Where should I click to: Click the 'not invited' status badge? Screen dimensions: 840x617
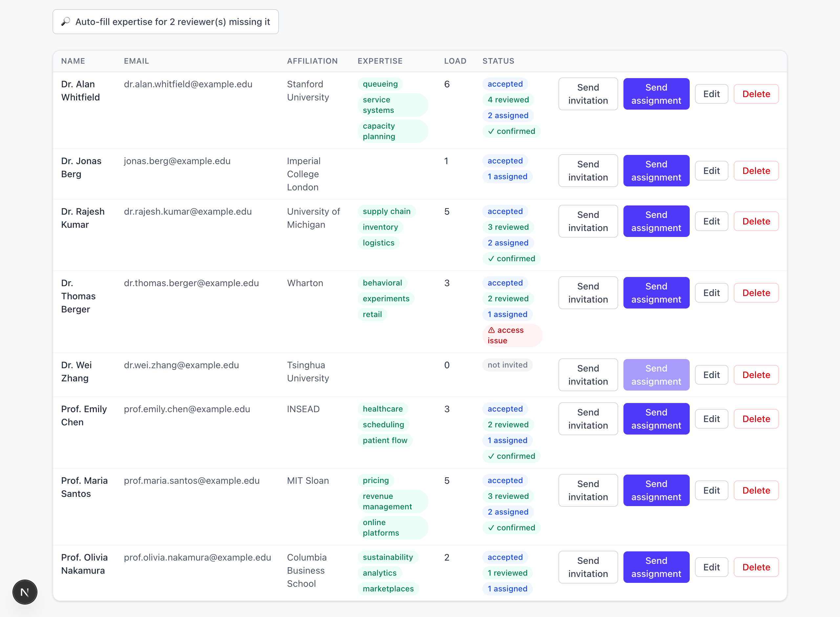point(507,365)
